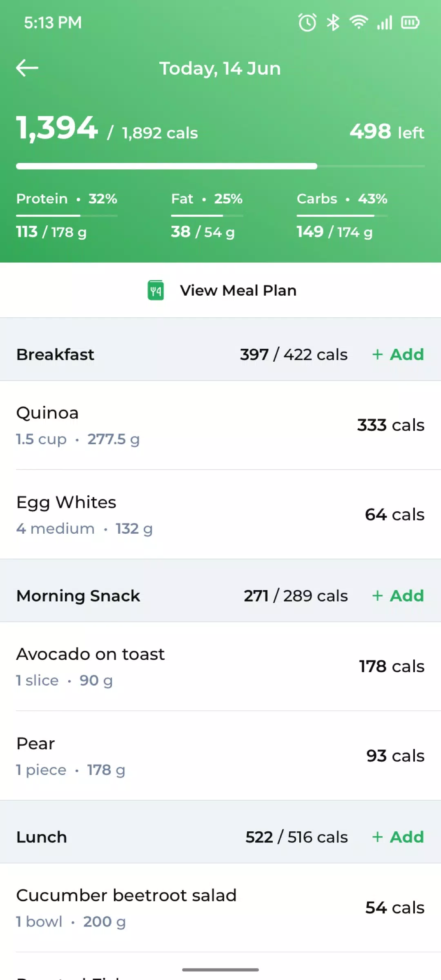Tap the Today, 14 Jun date title
This screenshot has height=980, width=441.
(220, 69)
